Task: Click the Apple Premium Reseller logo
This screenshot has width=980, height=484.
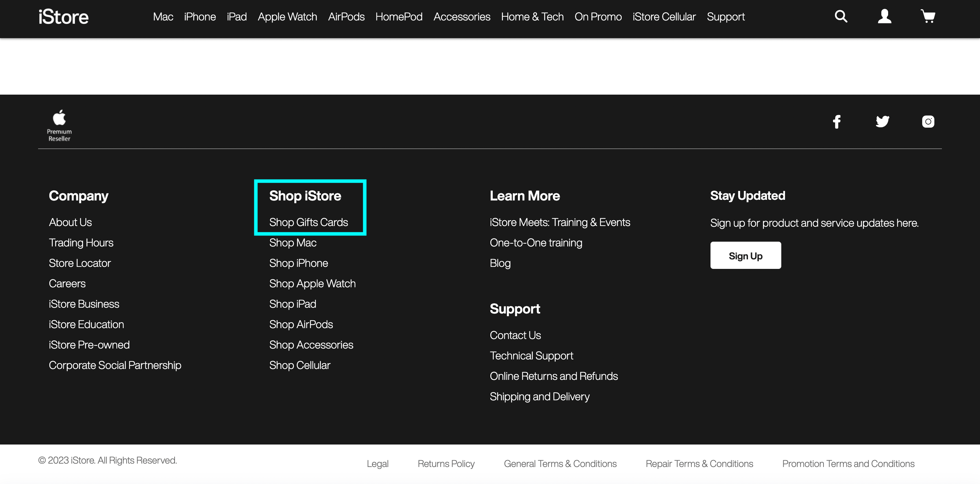Action: tap(59, 126)
